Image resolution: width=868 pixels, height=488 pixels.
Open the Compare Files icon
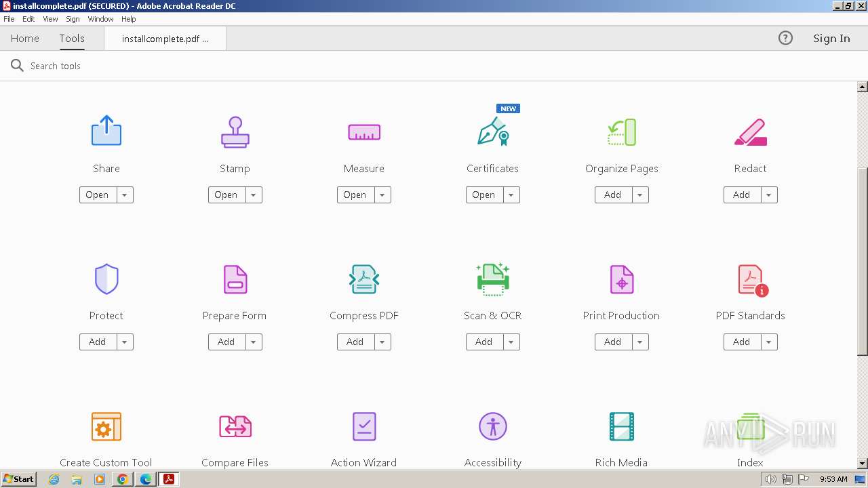coord(235,426)
